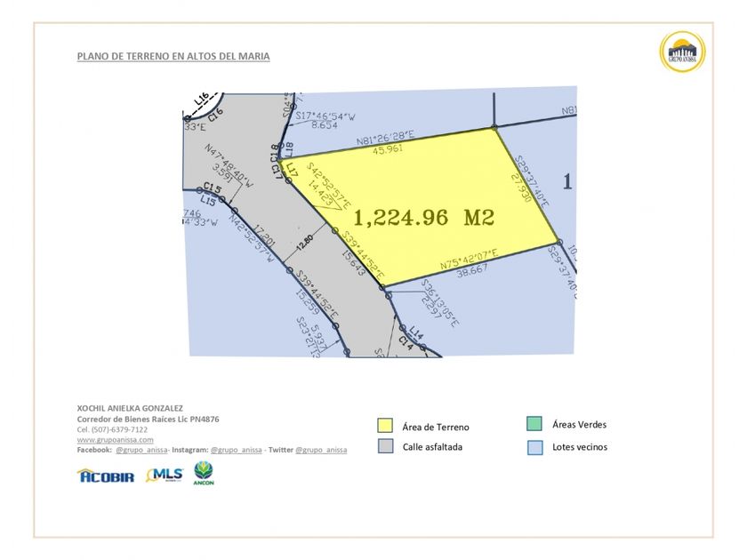Click the N75°42'07"E 38.667 boundary label

[x=470, y=262]
